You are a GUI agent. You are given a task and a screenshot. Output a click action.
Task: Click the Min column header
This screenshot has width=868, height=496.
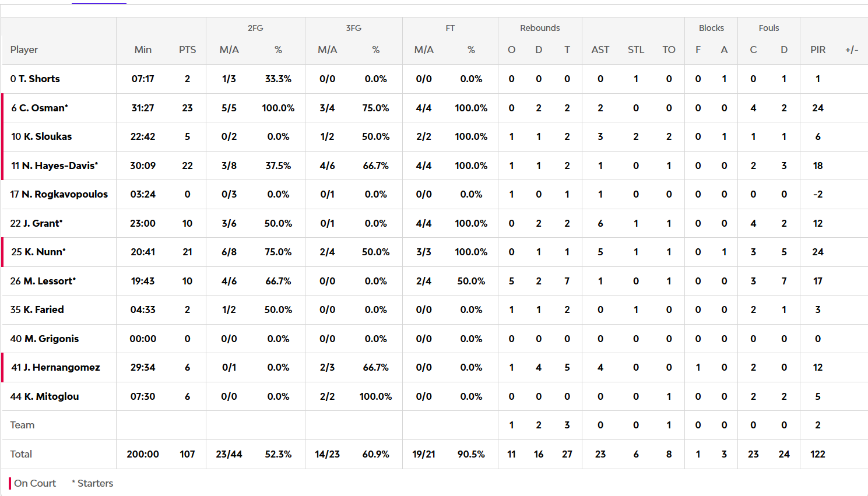click(143, 50)
